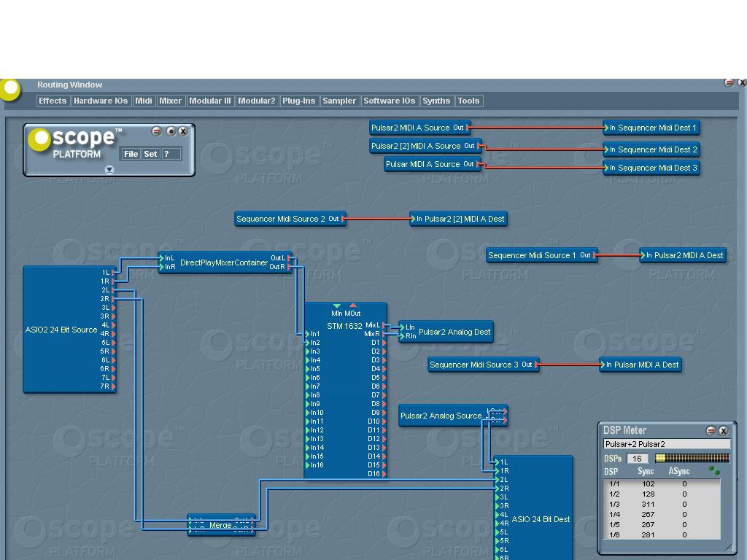
Task: Select the Merge module
Action: point(222,525)
